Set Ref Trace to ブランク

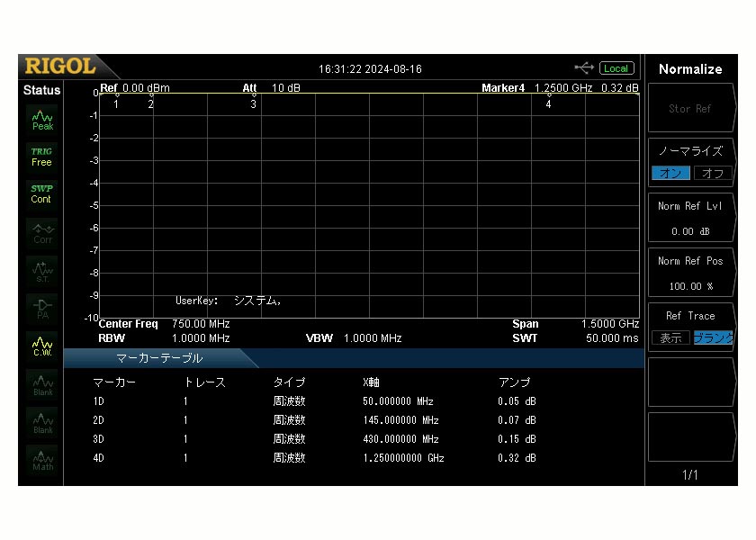click(713, 338)
